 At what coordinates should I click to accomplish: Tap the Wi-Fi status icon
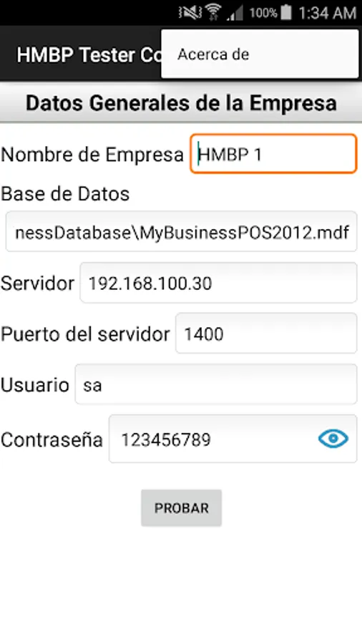click(213, 12)
